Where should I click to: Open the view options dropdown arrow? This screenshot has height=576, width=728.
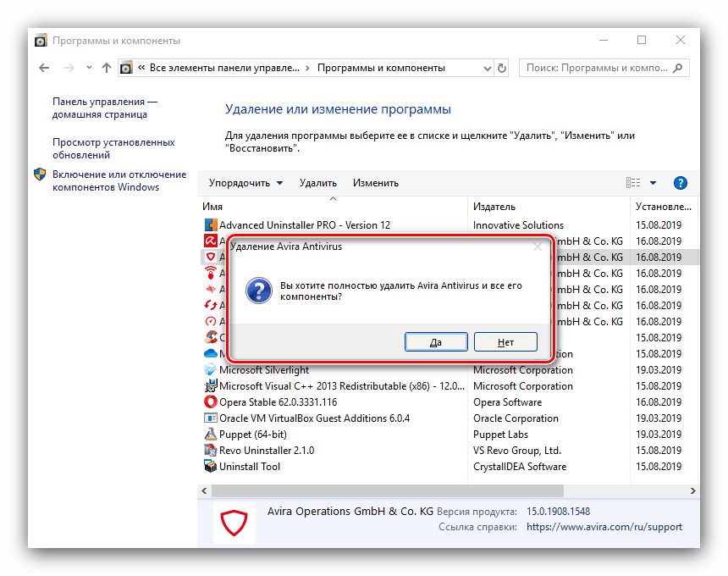tap(653, 183)
